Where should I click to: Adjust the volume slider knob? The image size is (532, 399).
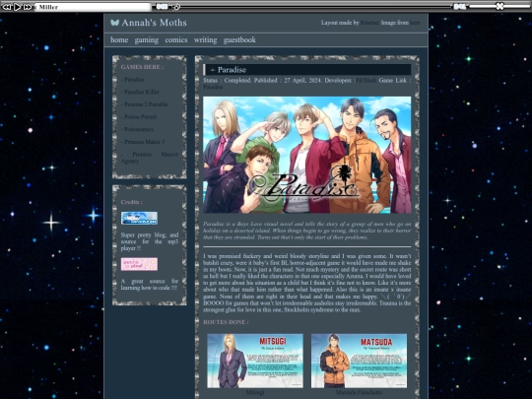(499, 6)
